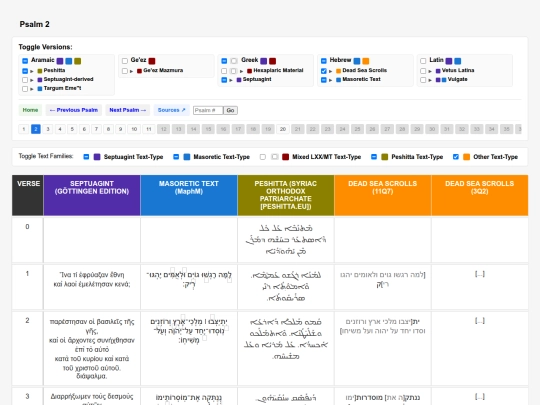Expand the Dead Sea Scrolls triangle
This screenshot has height=405, width=540.
(x=331, y=71)
